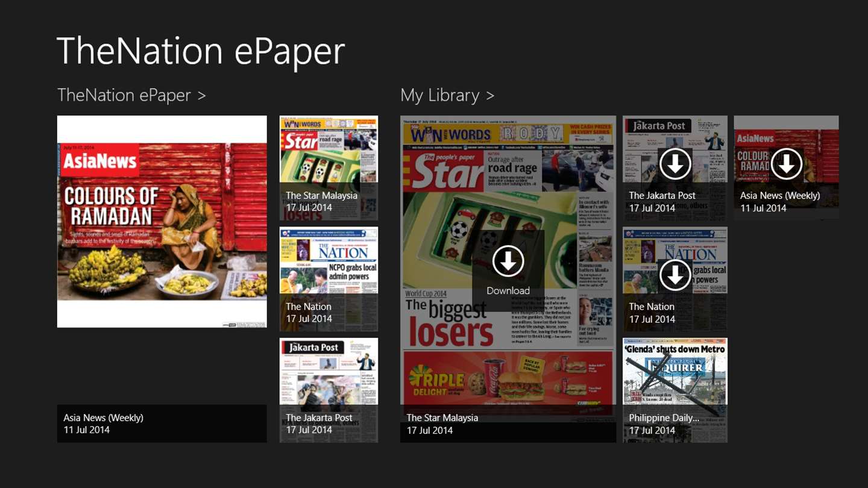Open the My Library section header
The width and height of the screenshot is (868, 488).
(x=447, y=95)
